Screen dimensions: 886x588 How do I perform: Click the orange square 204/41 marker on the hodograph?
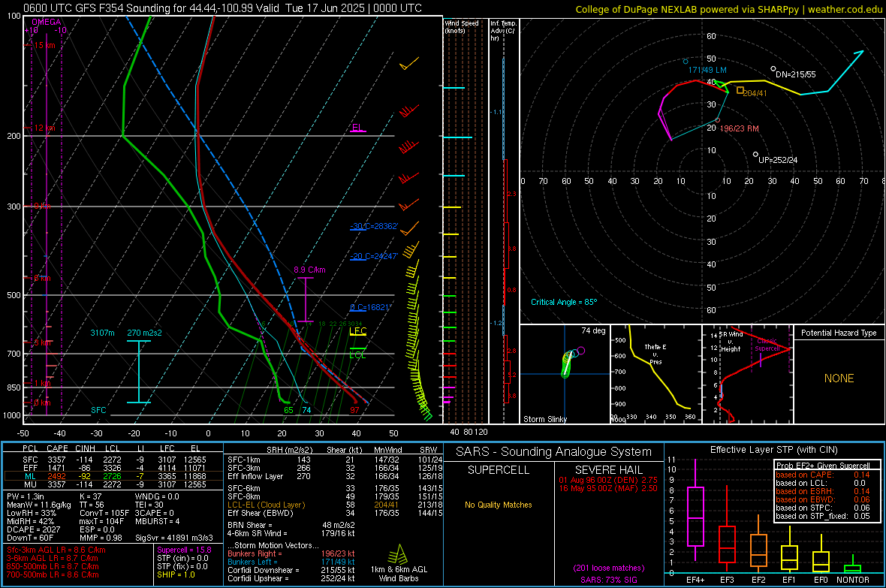[740, 90]
